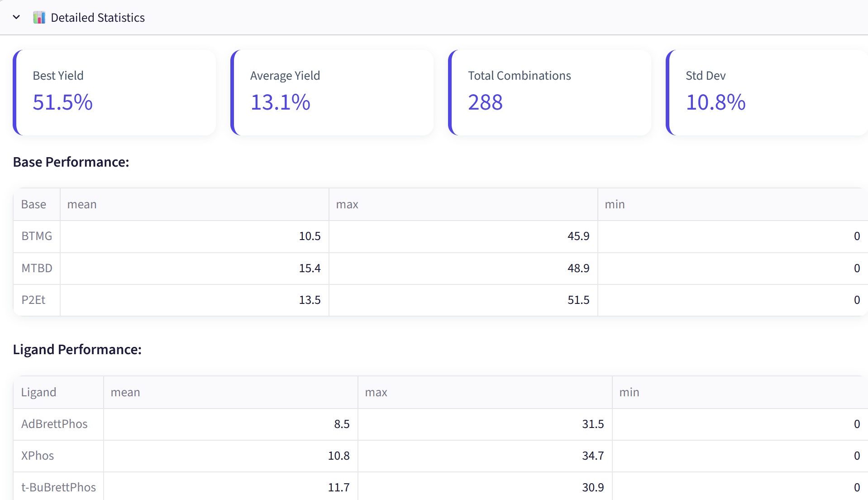This screenshot has height=500, width=868.
Task: Click t-BuBrettPhos max value 30.9
Action: 593,487
